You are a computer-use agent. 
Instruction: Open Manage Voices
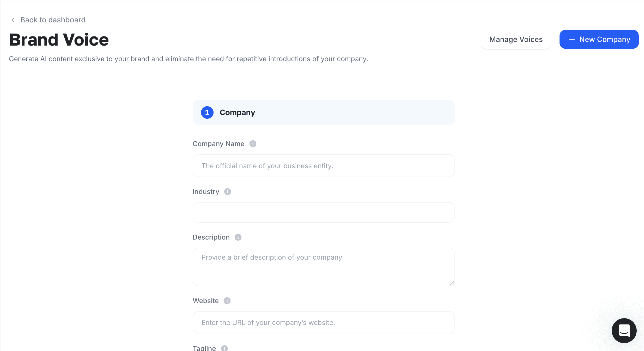tap(516, 39)
